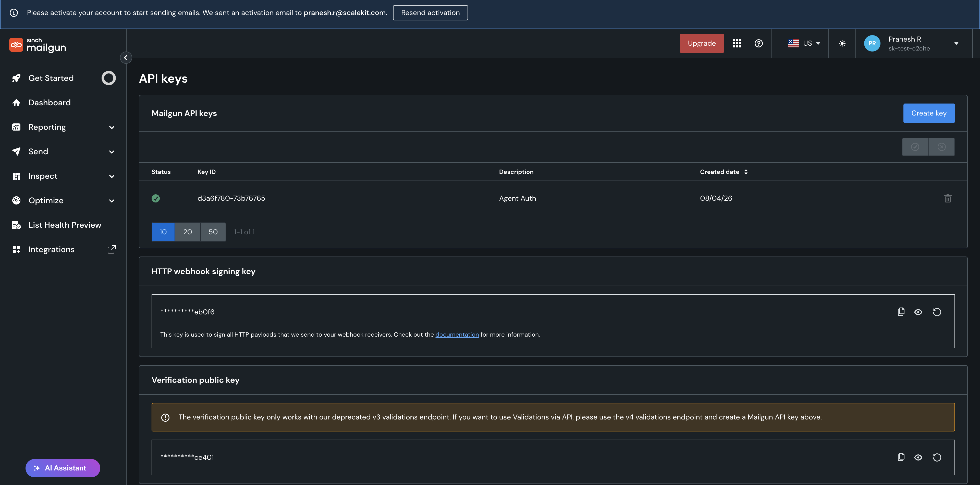Click the masked public key ending ce401
Image resolution: width=980 pixels, height=485 pixels.
[x=187, y=457]
